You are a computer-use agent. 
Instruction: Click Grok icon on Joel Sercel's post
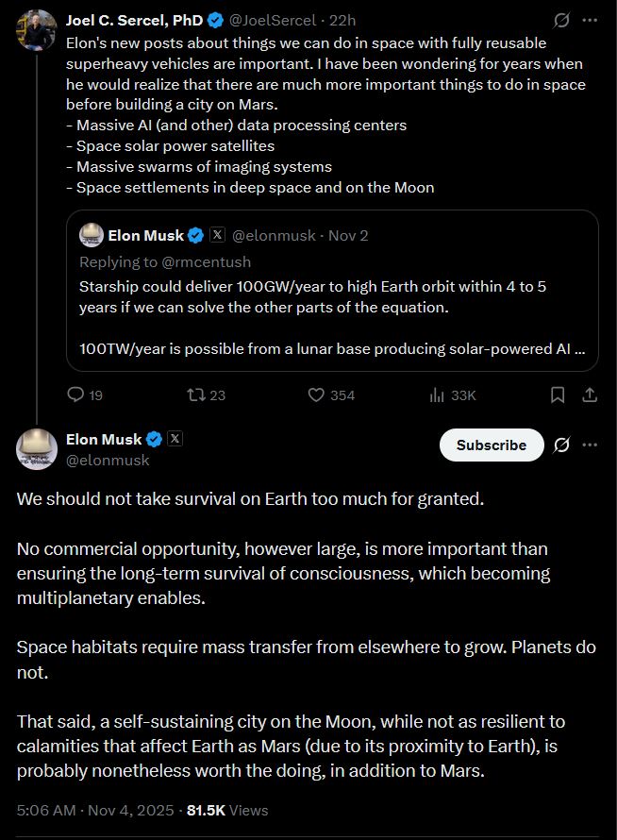pos(561,20)
